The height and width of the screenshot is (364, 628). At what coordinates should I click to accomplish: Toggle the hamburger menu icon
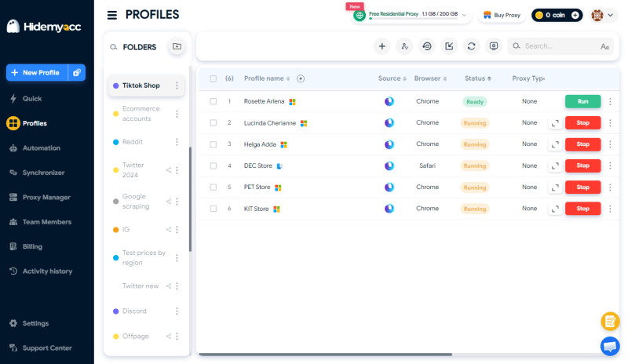point(112,15)
